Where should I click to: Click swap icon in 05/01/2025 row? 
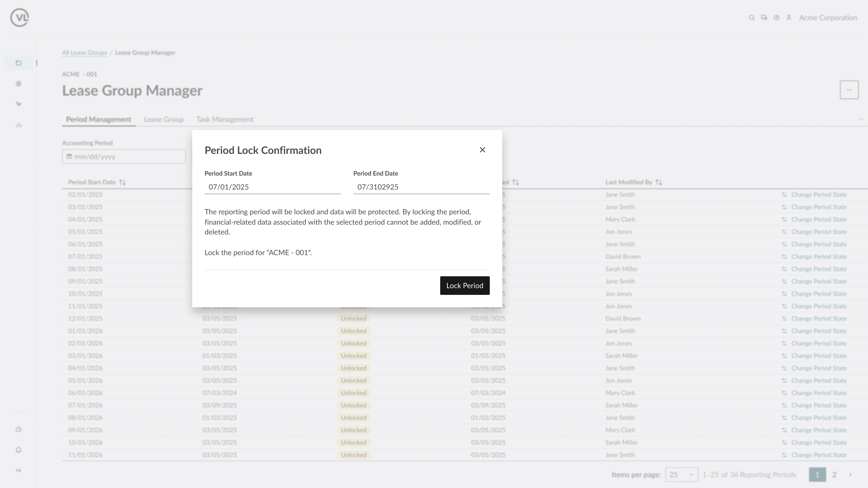click(x=784, y=232)
